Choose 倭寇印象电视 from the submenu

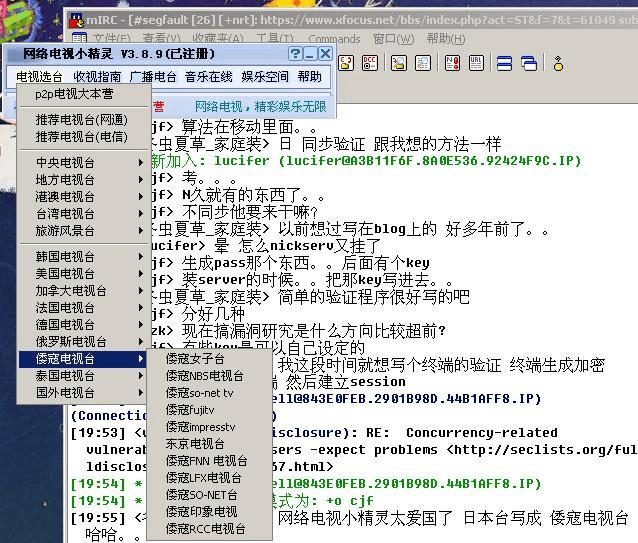point(210,512)
